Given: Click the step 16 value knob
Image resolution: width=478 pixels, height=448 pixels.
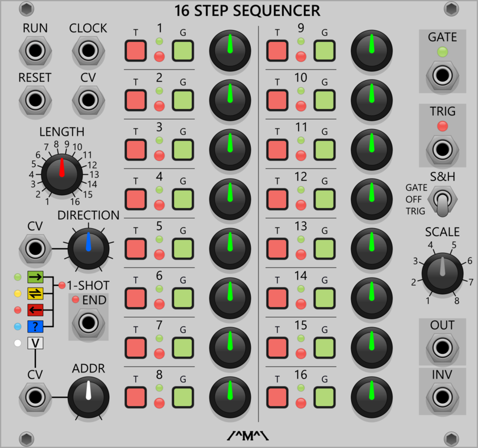Looking at the screenshot, I should [x=372, y=397].
